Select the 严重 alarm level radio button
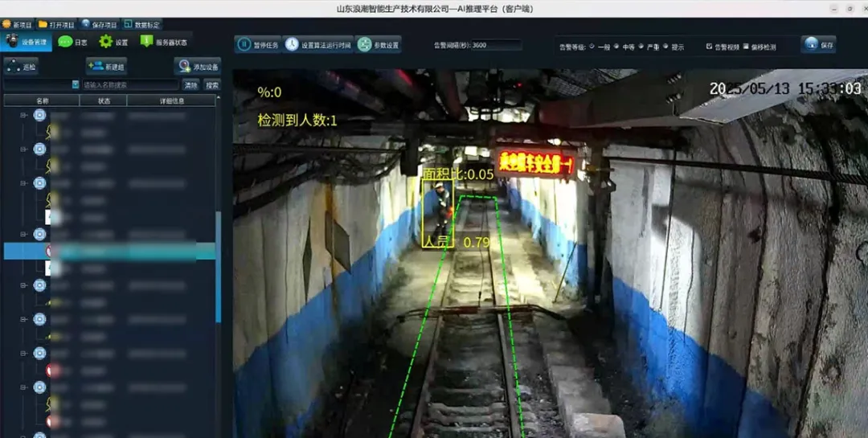The height and width of the screenshot is (438, 868). 641,47
